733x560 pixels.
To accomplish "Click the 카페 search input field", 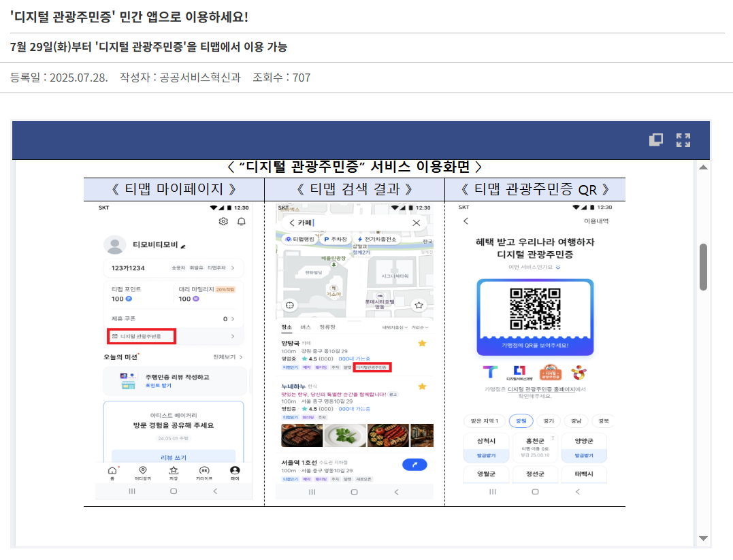I will tap(355, 223).
